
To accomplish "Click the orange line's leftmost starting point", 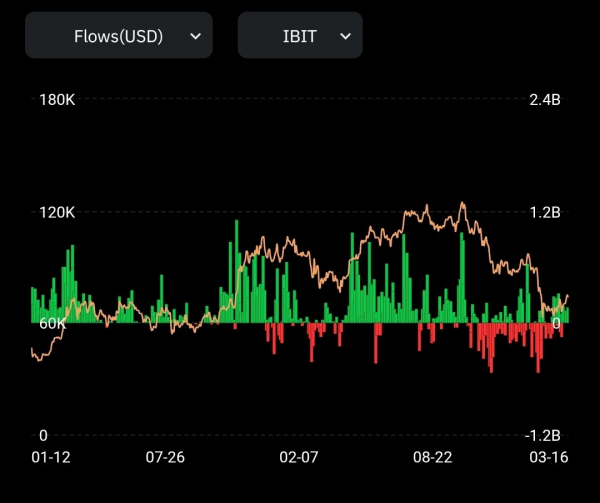I will click(x=32, y=350).
